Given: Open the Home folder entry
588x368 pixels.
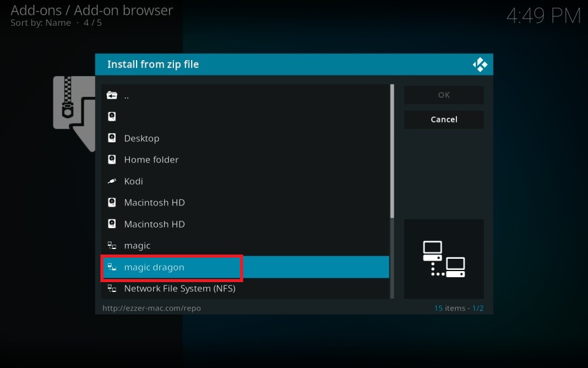Looking at the screenshot, I should (x=245, y=159).
